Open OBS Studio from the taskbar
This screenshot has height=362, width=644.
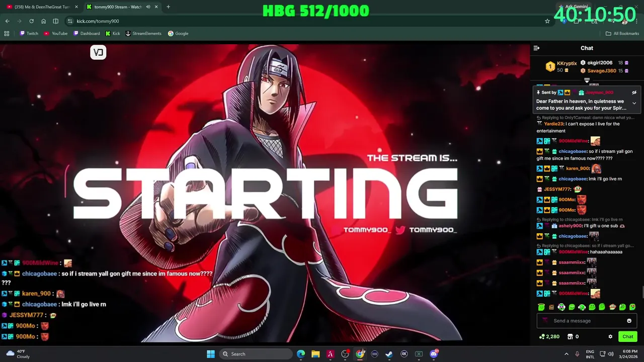click(345, 354)
